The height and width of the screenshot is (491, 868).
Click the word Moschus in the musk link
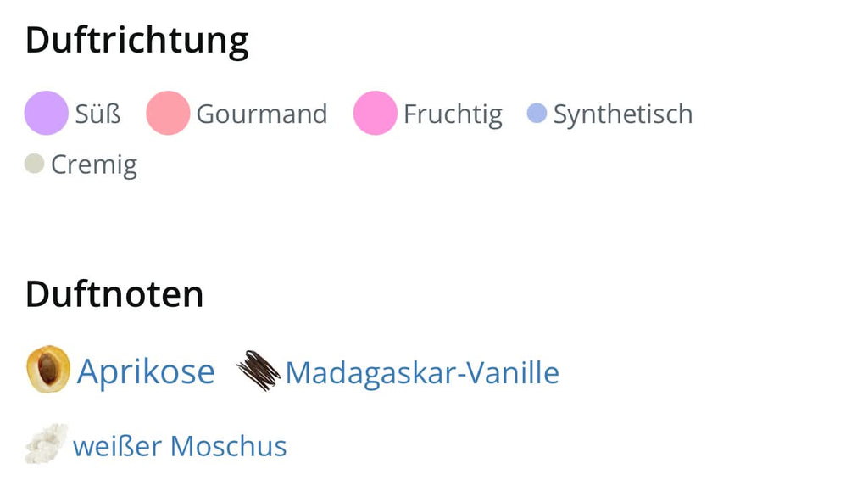tap(228, 445)
